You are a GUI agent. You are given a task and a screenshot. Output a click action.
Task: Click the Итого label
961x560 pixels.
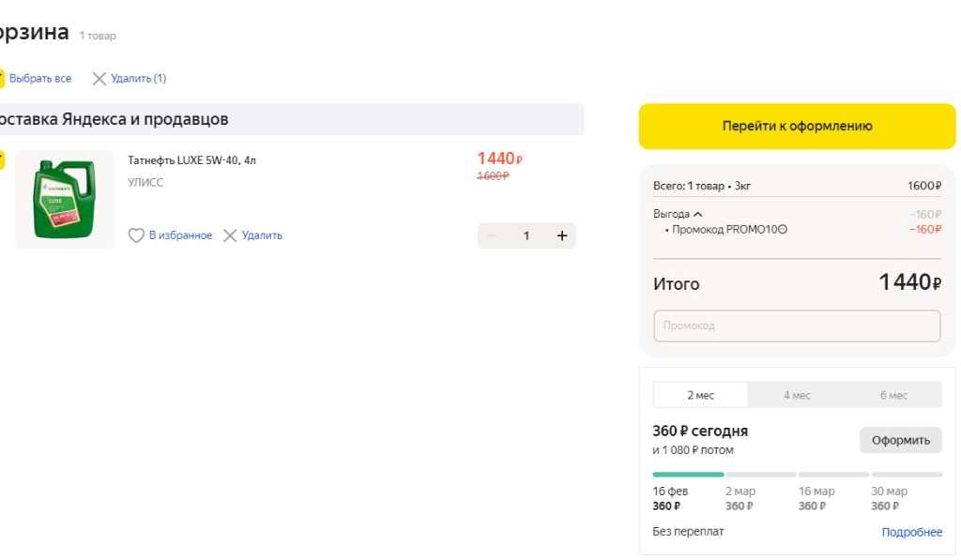[676, 284]
